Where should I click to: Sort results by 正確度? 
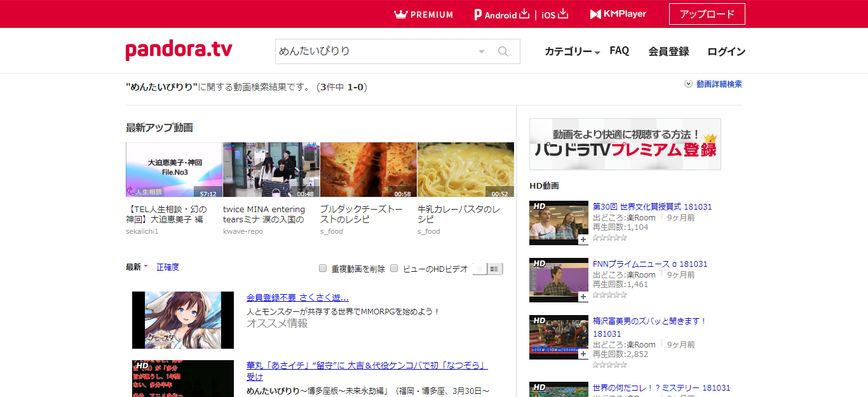(x=168, y=267)
